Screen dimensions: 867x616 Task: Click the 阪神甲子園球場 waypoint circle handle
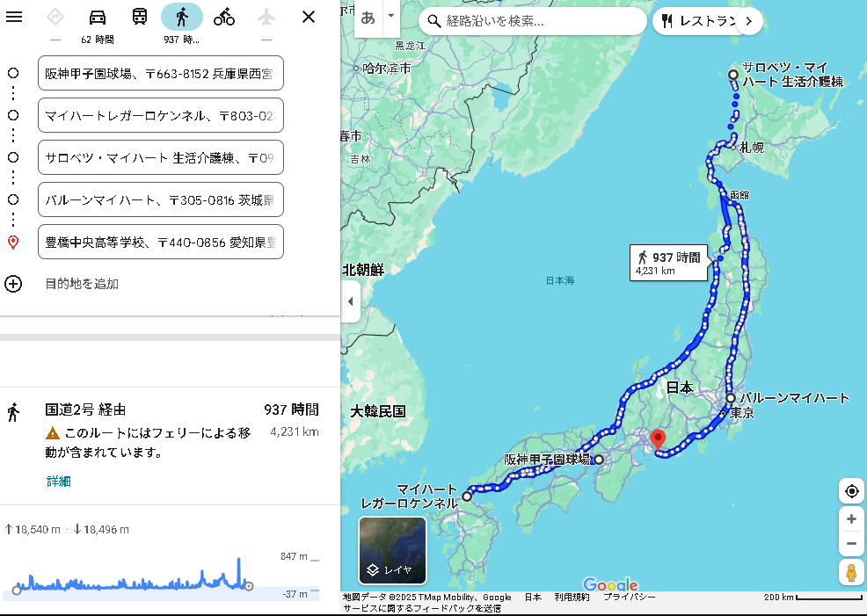click(13, 73)
